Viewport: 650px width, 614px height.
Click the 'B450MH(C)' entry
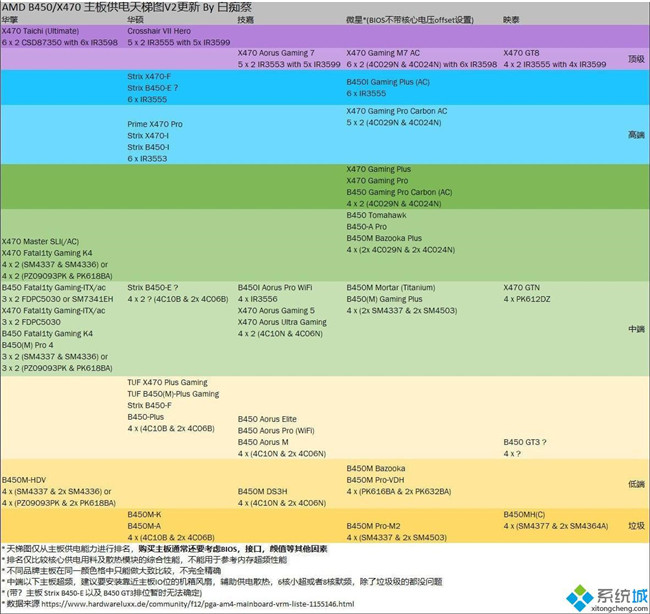524,514
